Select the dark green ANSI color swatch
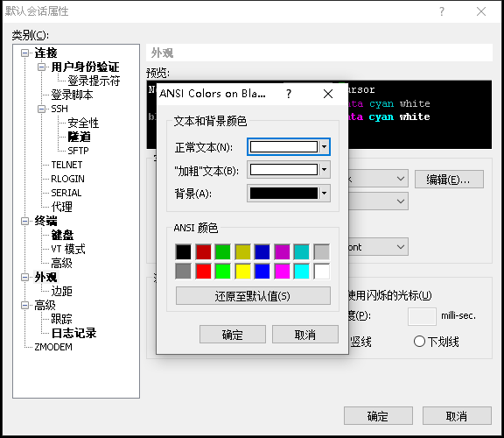Screen dimensions: 504x438 [223, 251]
